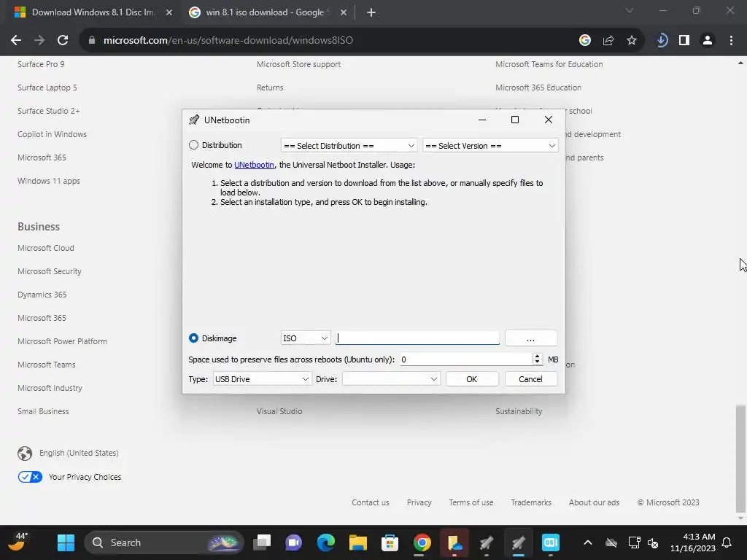Screen dimensions: 747x560
Task: Click OK to begin installing
Action: click(x=472, y=379)
